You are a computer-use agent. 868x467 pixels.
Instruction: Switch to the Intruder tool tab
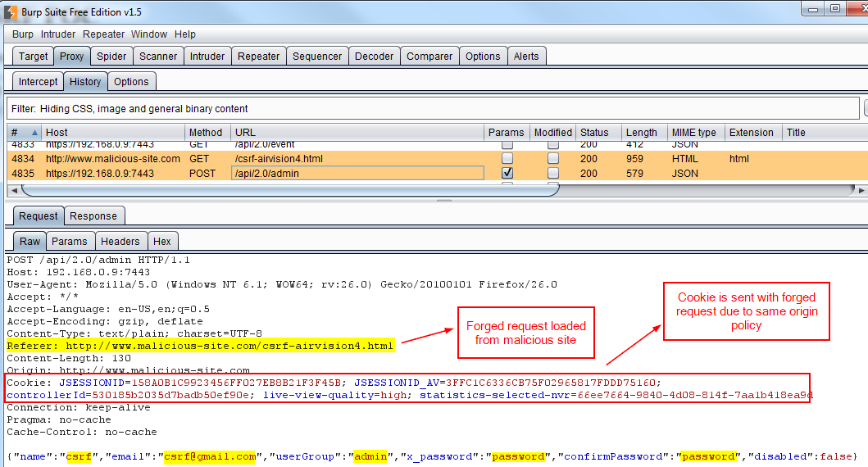pos(207,56)
